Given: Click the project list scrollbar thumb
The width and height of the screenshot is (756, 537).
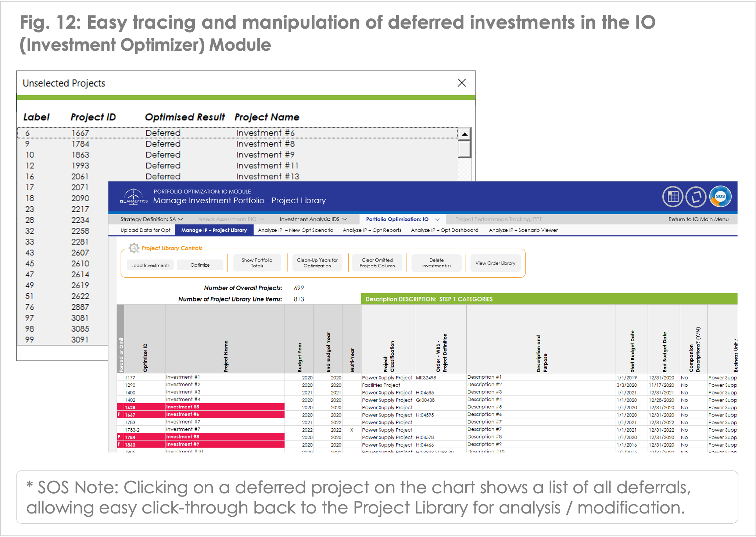Looking at the screenshot, I should click(465, 149).
